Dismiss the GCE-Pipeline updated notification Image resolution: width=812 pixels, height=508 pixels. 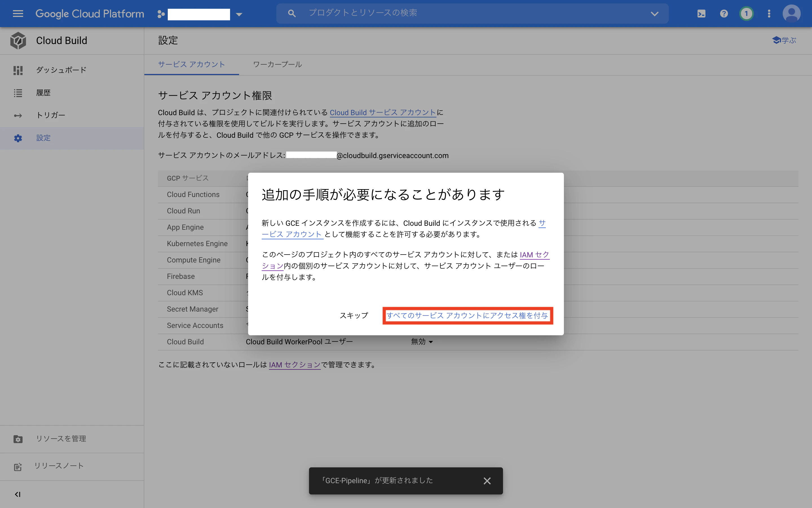487,481
